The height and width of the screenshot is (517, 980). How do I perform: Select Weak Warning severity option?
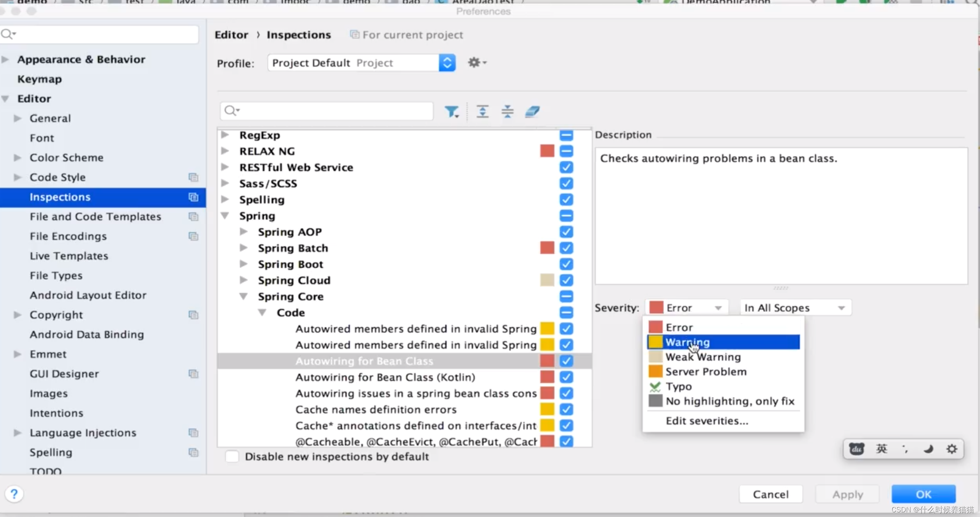[703, 357]
